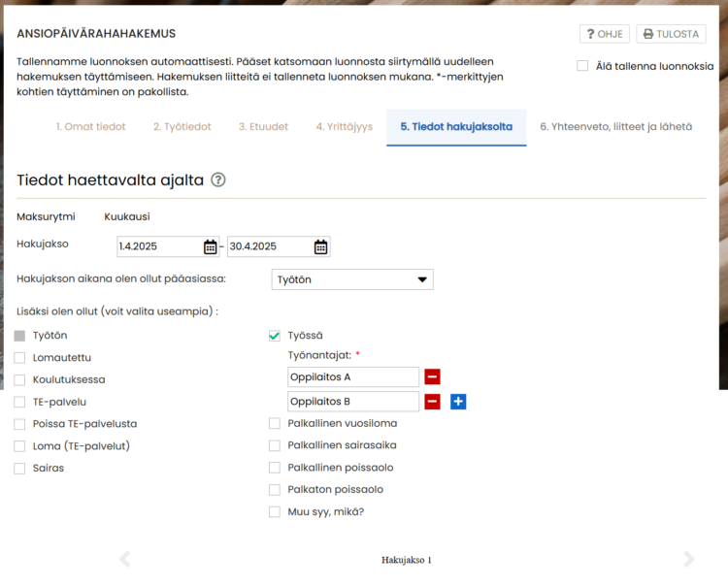This screenshot has height=587, width=728.
Task: Click help icon beside 'Tiedot haettavalta ajalta'
Action: [x=218, y=179]
